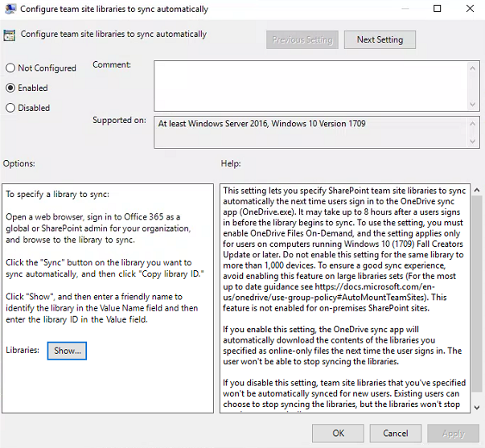Click the Help pane scroll up arrow

coord(477,191)
